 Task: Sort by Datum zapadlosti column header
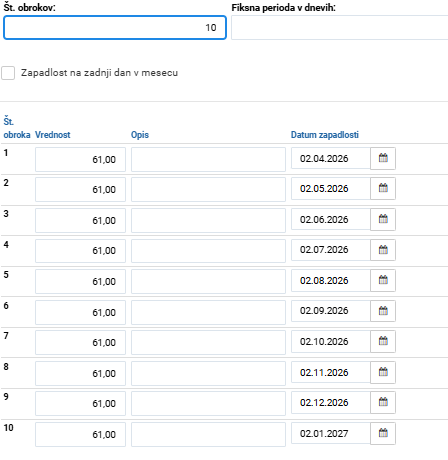click(325, 135)
